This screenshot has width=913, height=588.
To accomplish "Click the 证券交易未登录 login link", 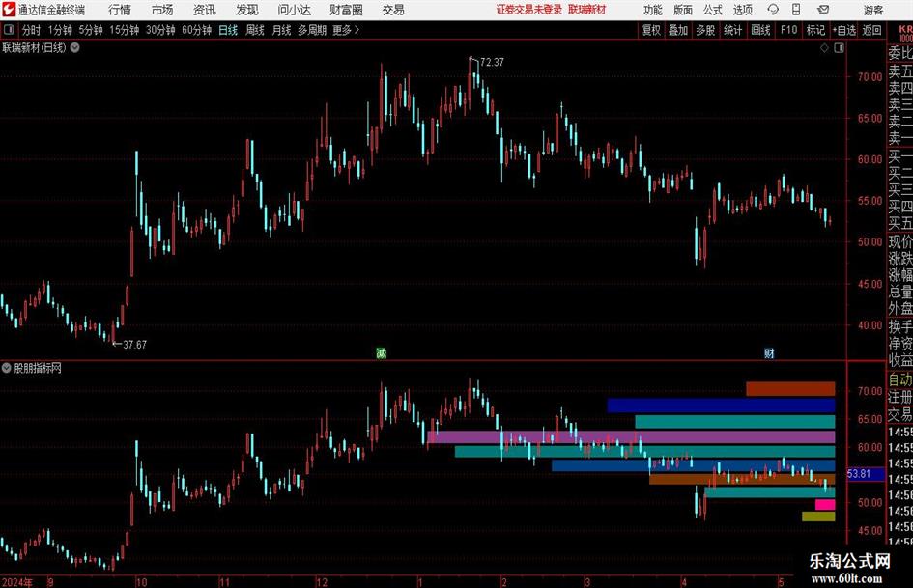I will (x=529, y=10).
